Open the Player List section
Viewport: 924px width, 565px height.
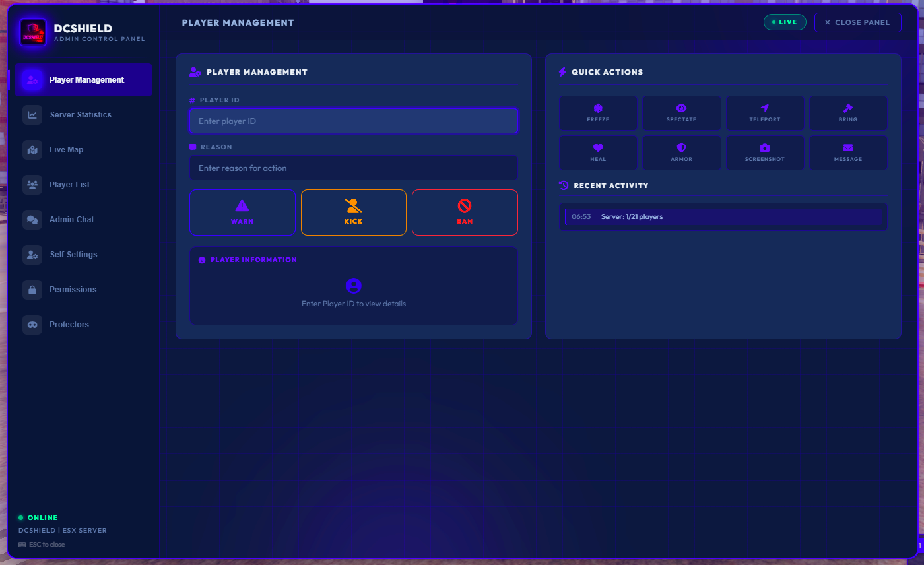click(84, 185)
